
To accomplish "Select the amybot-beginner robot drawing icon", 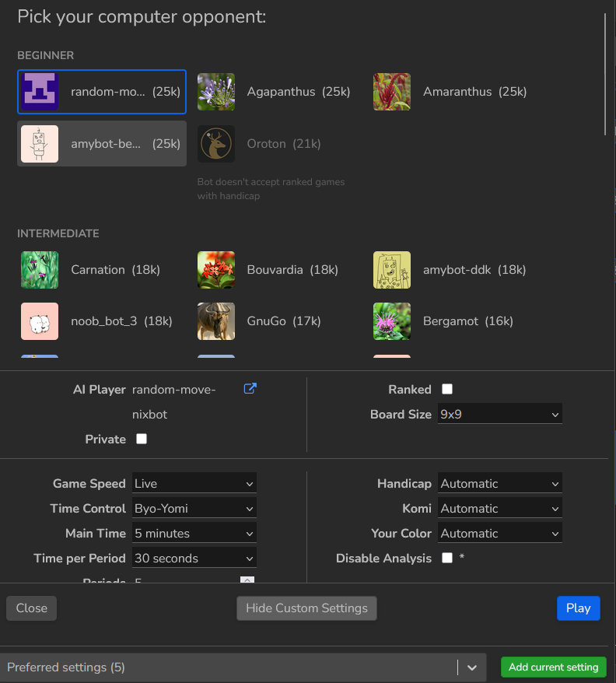I will point(40,144).
